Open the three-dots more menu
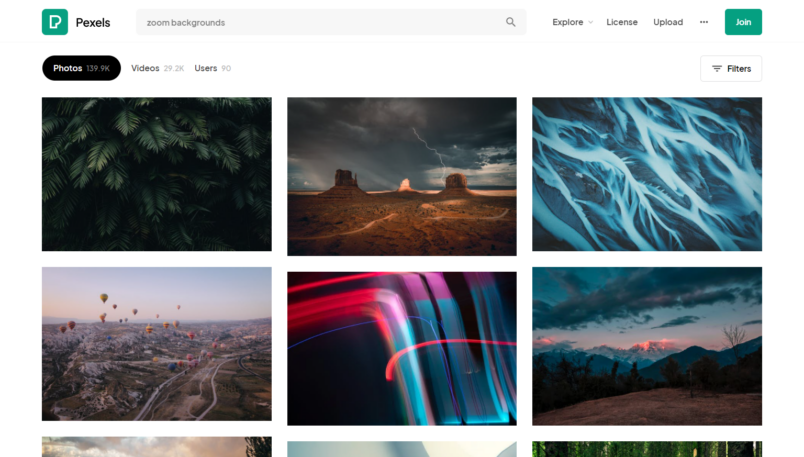The width and height of the screenshot is (804, 457). pyautogui.click(x=703, y=22)
